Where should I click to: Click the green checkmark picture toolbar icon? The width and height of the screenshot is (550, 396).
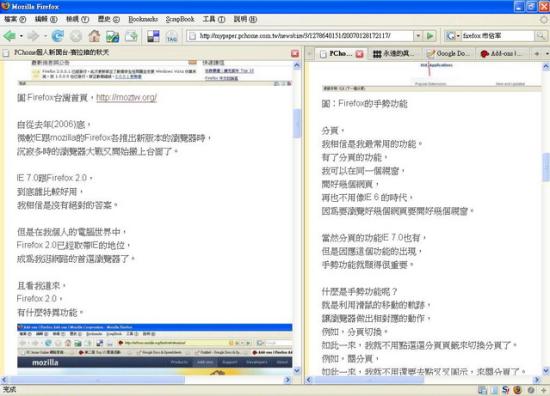pyautogui.click(x=113, y=36)
